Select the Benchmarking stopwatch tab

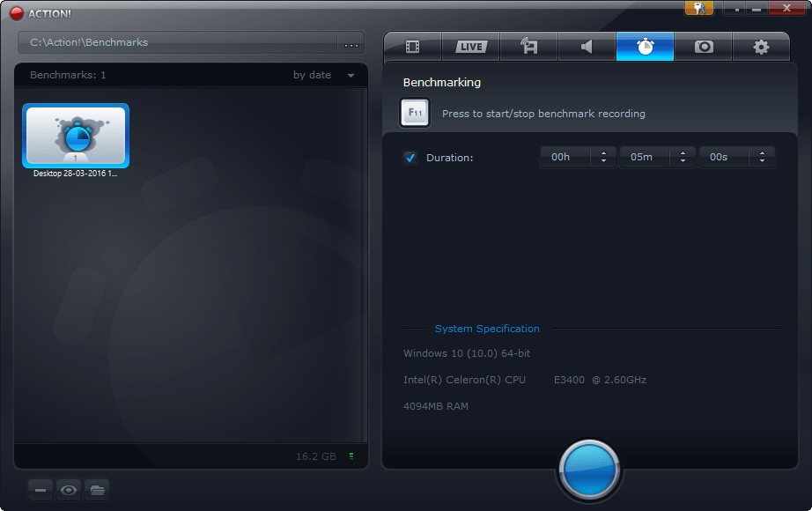click(x=645, y=47)
